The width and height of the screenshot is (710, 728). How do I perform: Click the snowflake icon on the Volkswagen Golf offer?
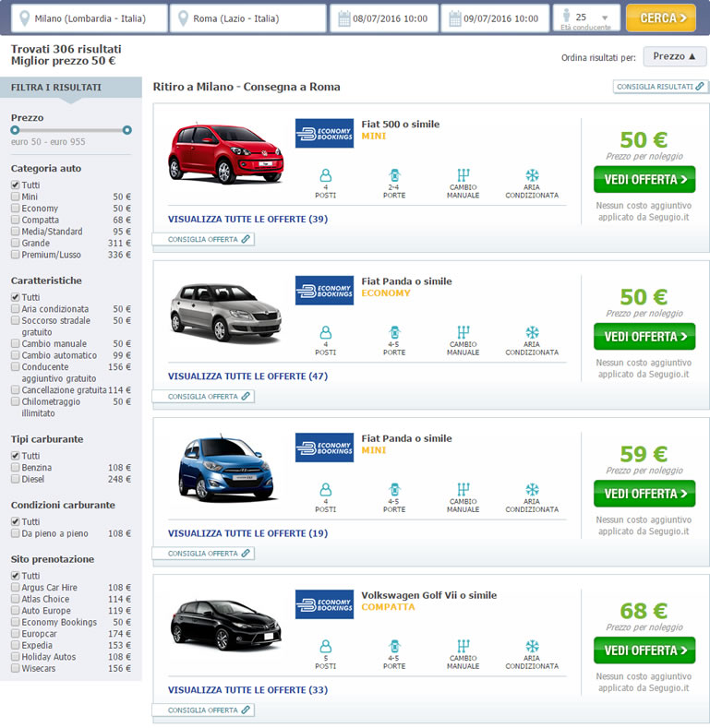coord(532,646)
